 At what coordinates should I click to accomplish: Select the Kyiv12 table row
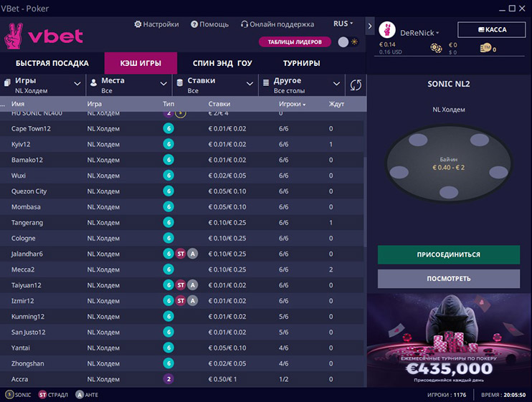[x=182, y=144]
